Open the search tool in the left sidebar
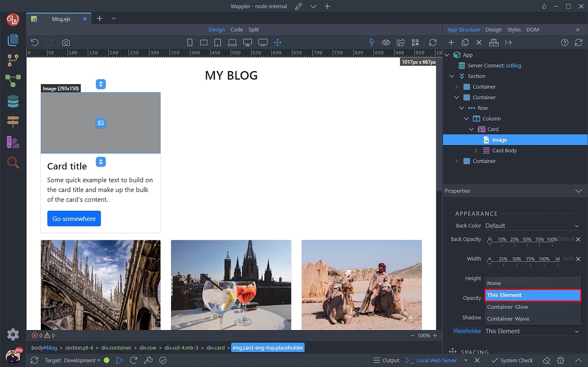The image size is (588, 367). (12, 162)
